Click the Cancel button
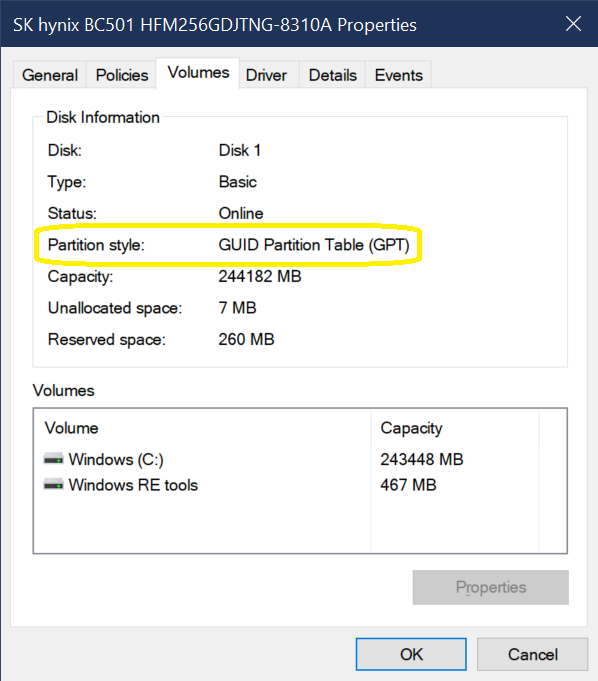 (532, 654)
